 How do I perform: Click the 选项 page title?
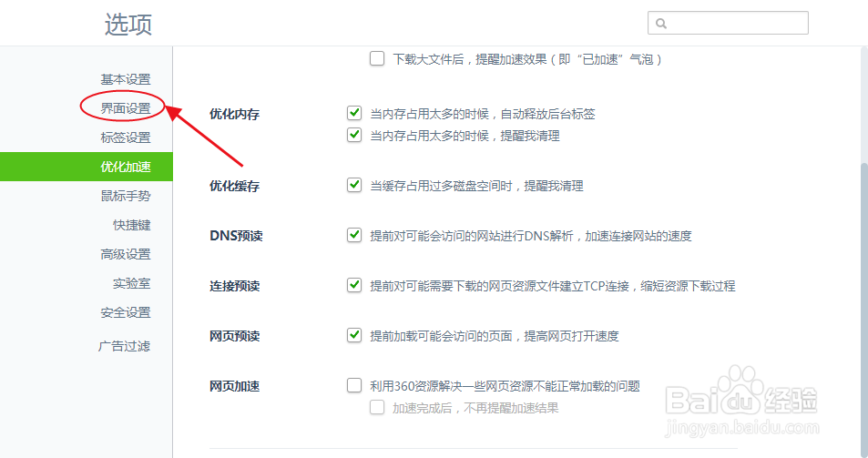click(x=128, y=25)
